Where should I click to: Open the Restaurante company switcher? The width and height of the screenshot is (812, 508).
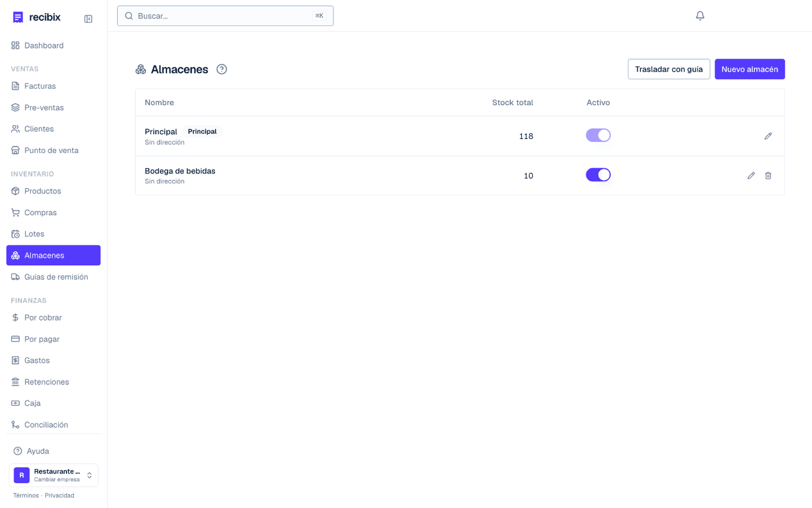(54, 475)
